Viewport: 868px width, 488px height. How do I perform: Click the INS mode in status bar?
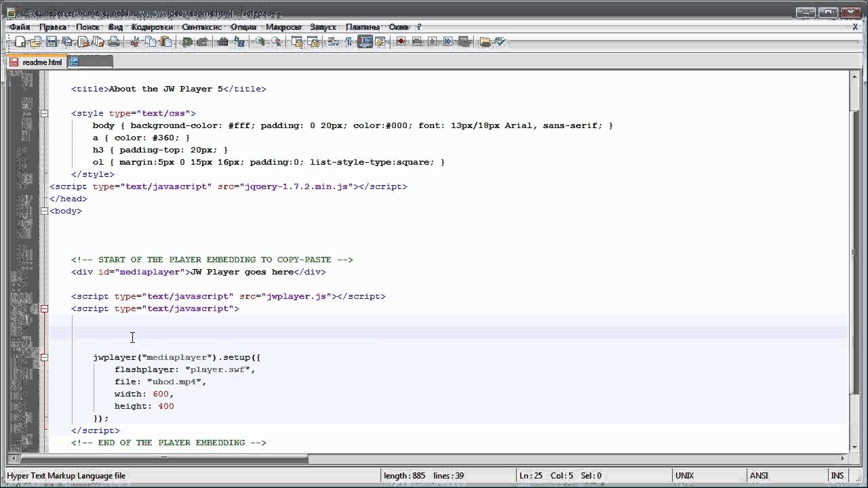[x=837, y=476]
